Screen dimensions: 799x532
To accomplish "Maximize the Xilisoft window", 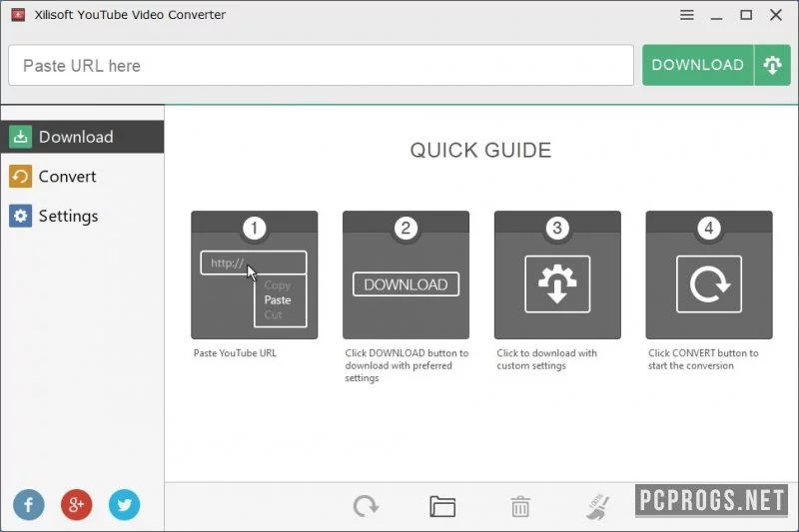I will (746, 15).
